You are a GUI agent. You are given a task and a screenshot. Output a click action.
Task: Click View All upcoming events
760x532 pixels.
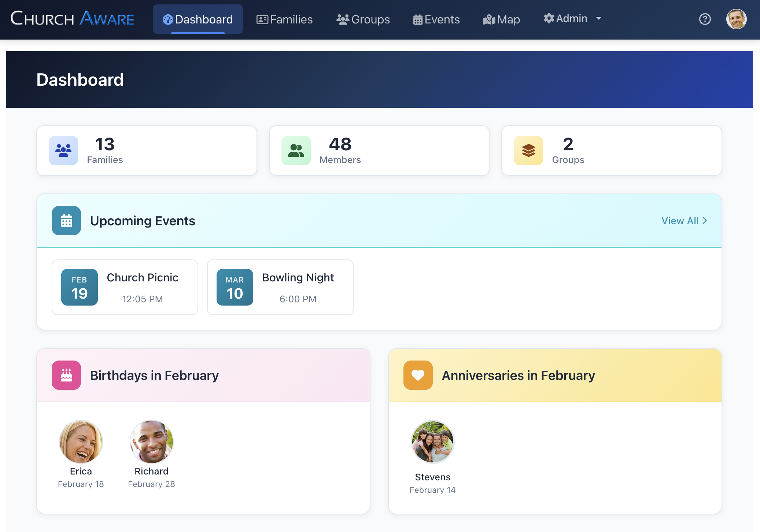(x=684, y=221)
